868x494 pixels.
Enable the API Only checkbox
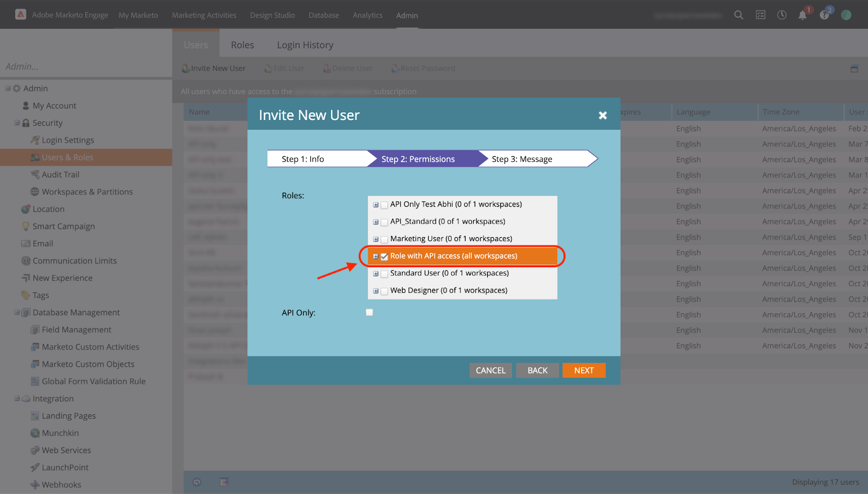point(369,313)
